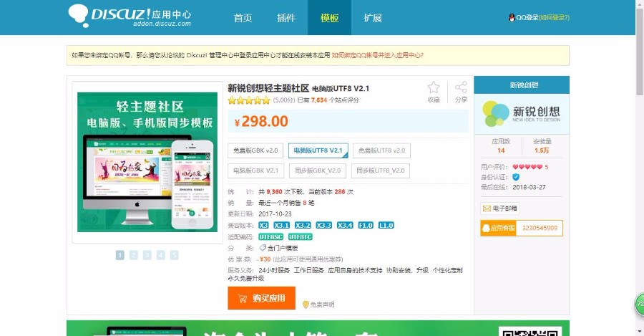Image resolution: width=644 pixels, height=336 pixels.
Task: Open the 扩展 navigation tab
Action: (x=373, y=18)
